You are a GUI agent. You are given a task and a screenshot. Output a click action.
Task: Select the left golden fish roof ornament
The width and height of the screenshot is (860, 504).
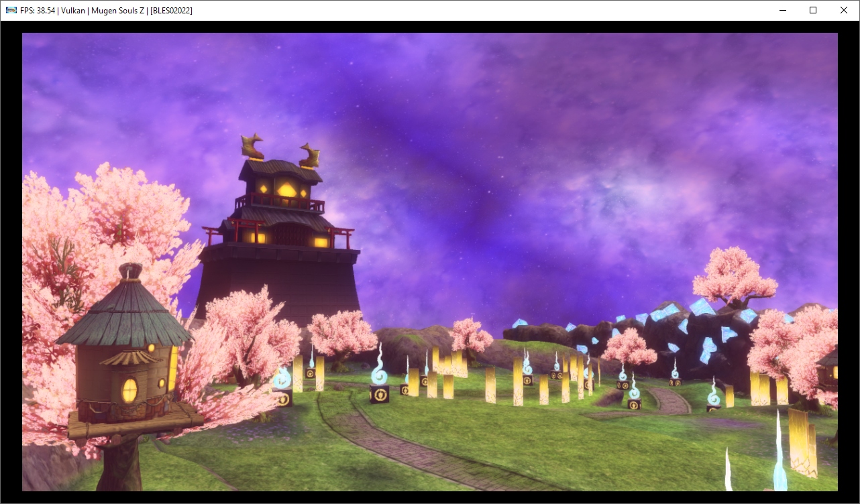(252, 147)
